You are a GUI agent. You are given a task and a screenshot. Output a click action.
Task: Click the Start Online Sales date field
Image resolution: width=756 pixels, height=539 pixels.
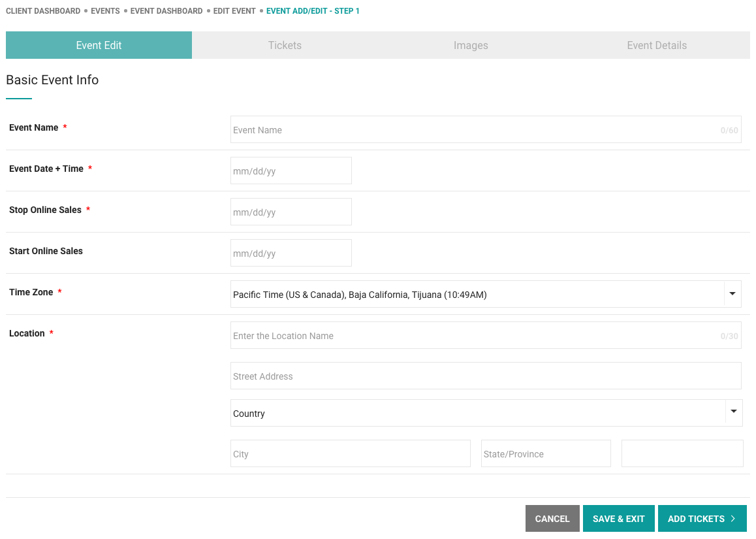291,253
